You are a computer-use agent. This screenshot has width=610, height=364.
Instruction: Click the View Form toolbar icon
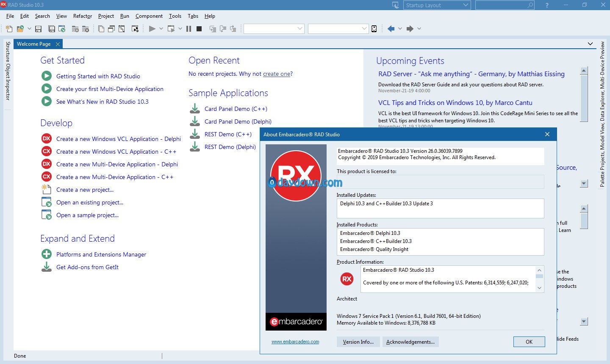[x=111, y=29]
